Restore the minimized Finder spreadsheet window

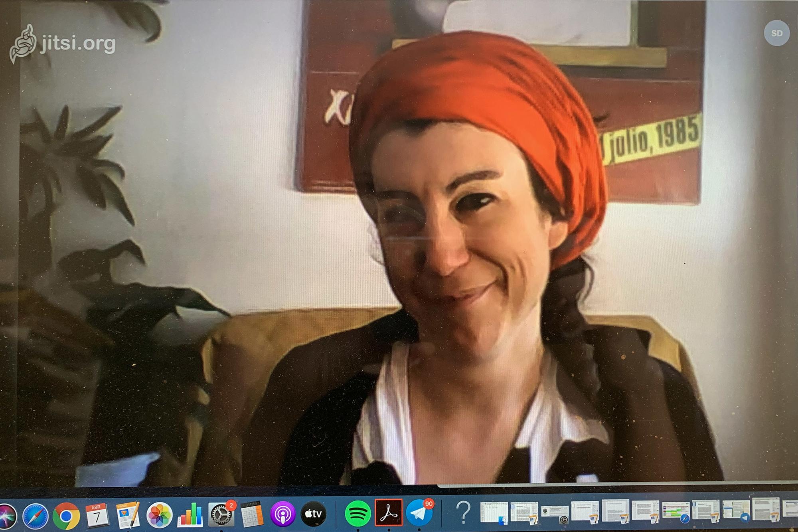(x=494, y=513)
